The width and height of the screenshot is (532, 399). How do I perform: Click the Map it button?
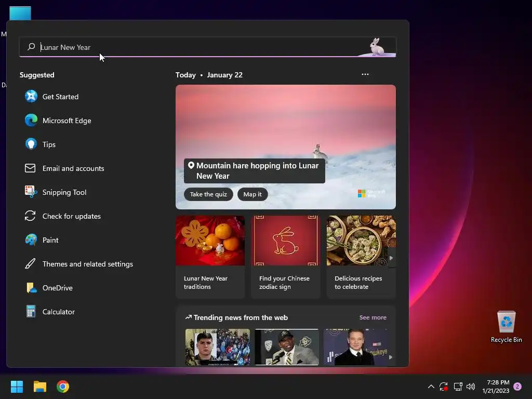coord(252,194)
